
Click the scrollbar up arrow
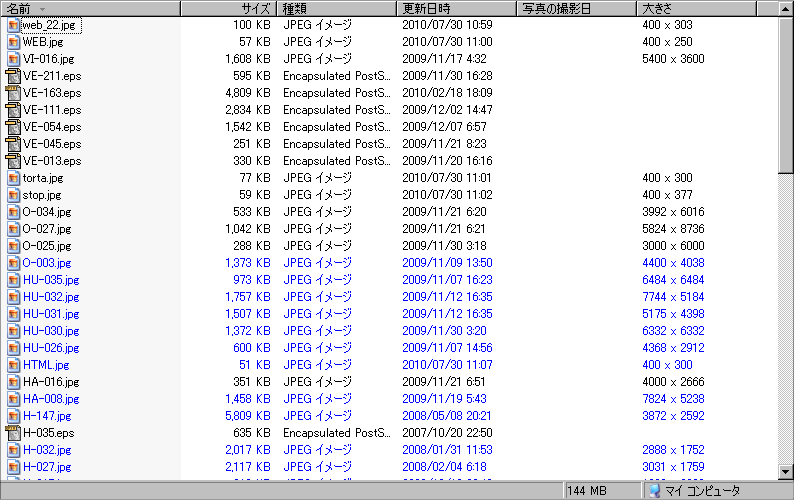(786, 9)
